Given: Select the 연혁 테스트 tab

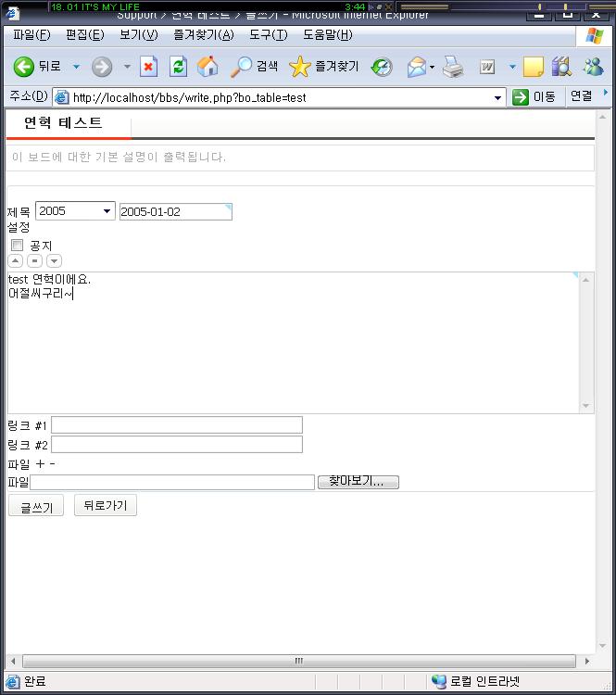Looking at the screenshot, I should pyautogui.click(x=63, y=122).
